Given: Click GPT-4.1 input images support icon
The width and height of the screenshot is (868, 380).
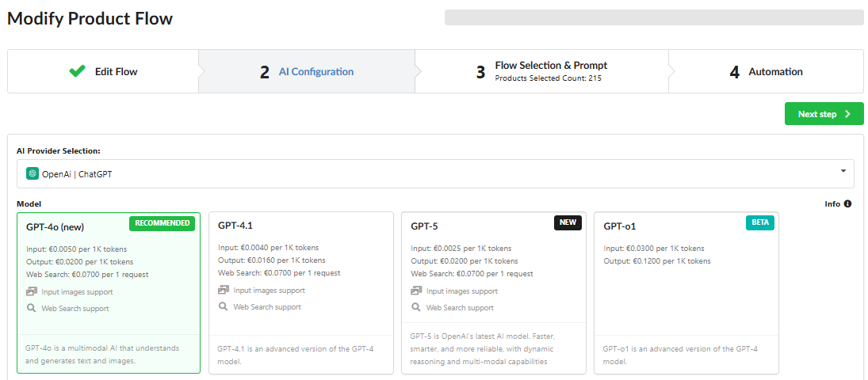Looking at the screenshot, I should tap(224, 290).
